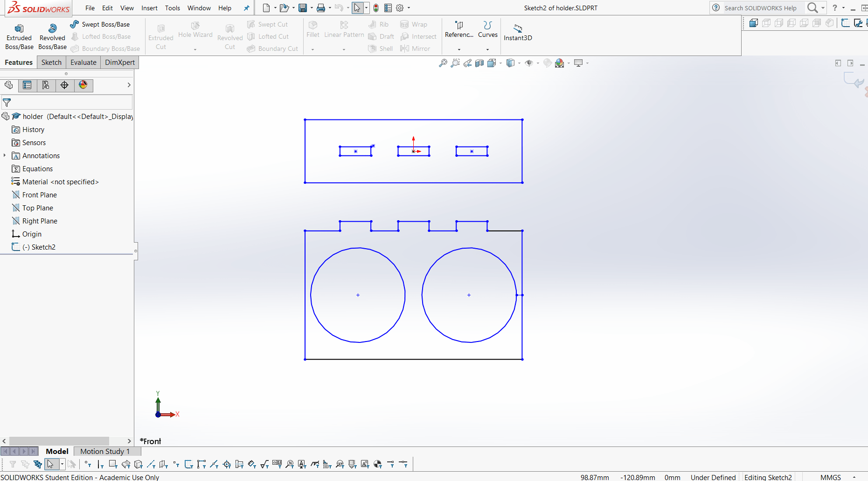Select Right Plane in the tree

coord(35,221)
